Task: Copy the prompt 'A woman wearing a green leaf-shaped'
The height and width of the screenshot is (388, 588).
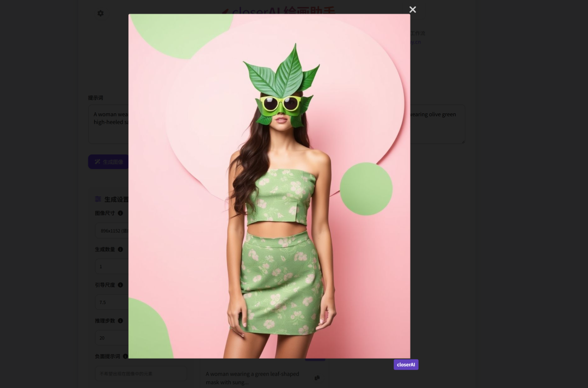Action: coord(317,378)
